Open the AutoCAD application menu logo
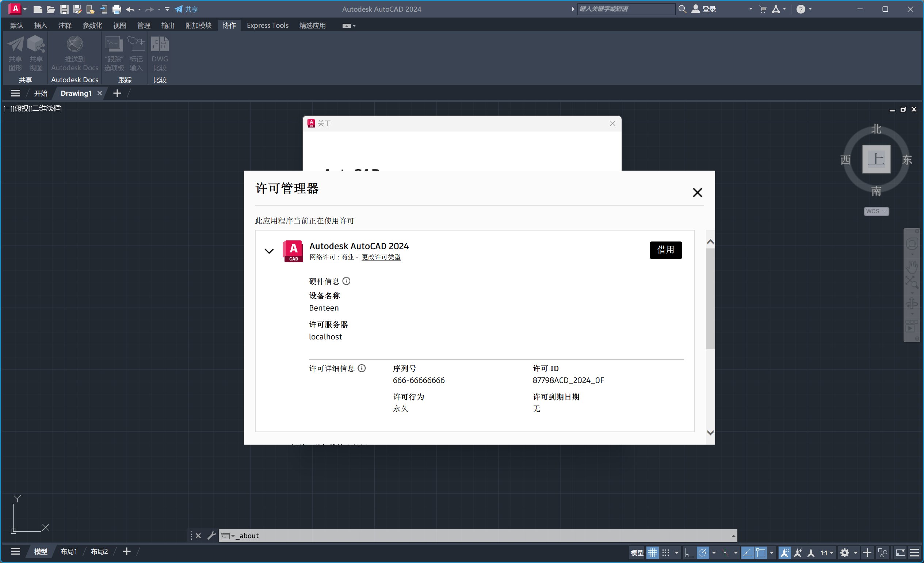This screenshot has height=563, width=924. tap(15, 9)
